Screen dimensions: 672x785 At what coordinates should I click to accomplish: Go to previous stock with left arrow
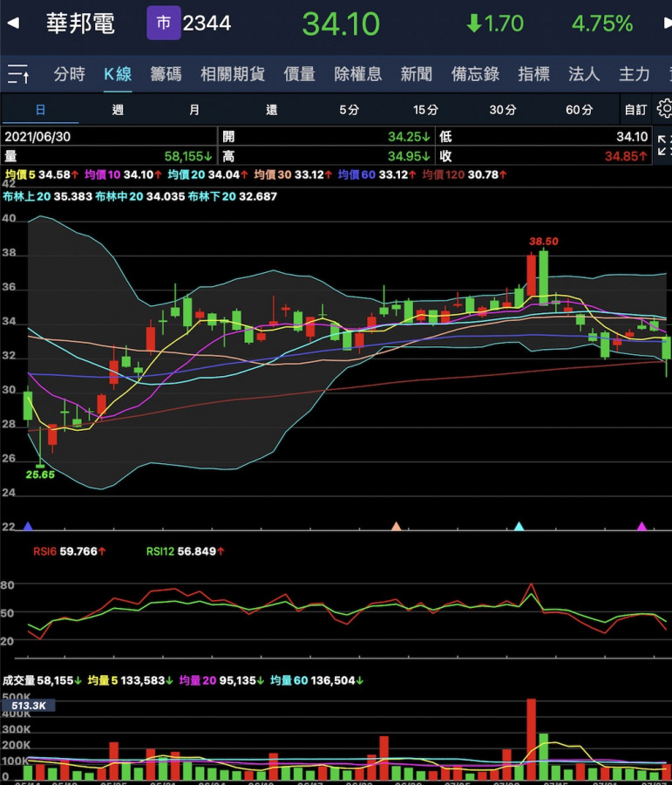(12, 23)
